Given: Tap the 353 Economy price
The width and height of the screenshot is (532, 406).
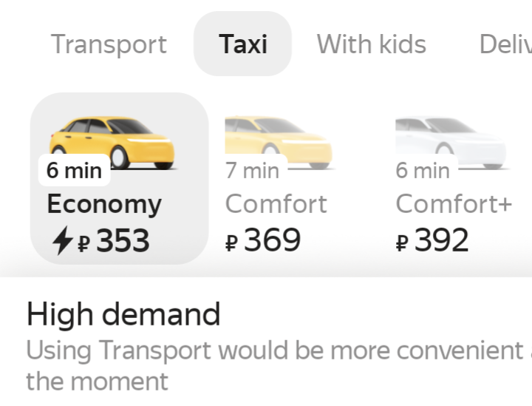Looking at the screenshot, I should click(x=123, y=241).
